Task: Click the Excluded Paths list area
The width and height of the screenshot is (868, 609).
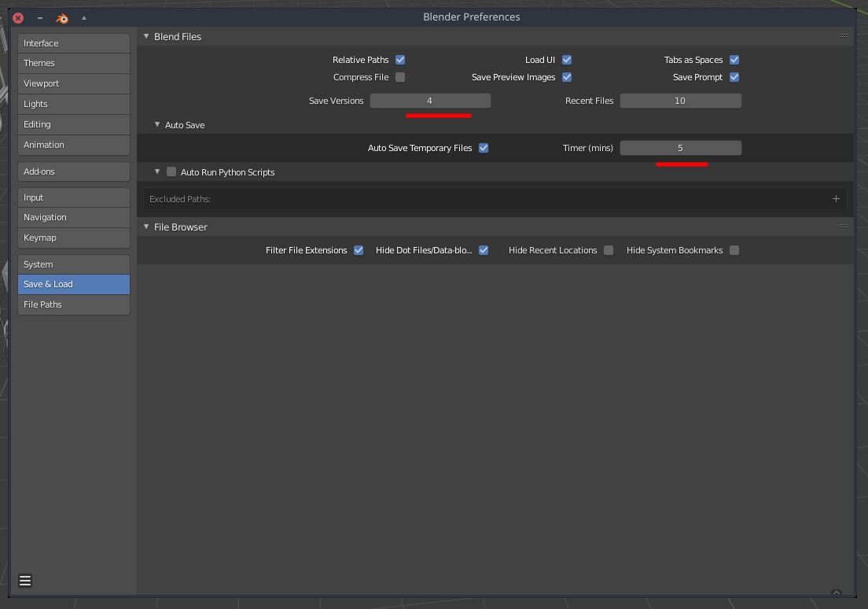Action: [495, 199]
